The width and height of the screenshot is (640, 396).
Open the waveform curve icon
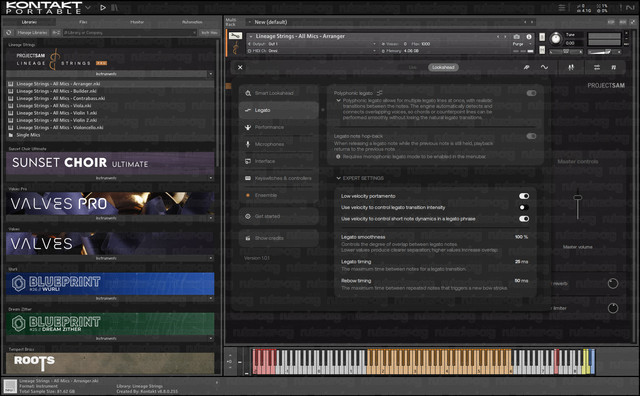coord(544,67)
